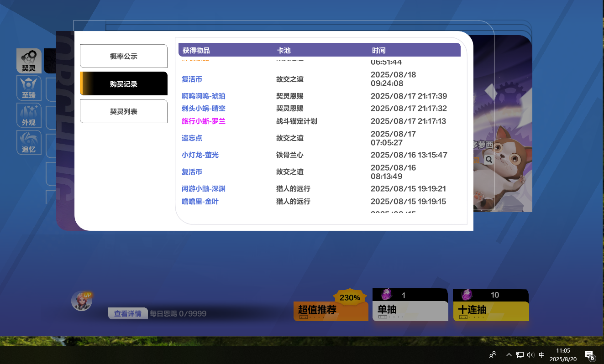Click the 时间 column header
The width and height of the screenshot is (604, 364).
coord(378,50)
